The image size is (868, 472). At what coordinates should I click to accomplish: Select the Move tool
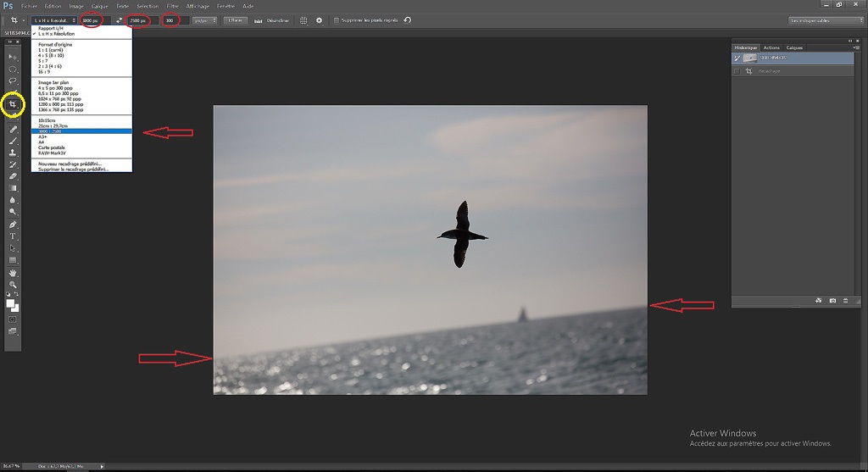coord(13,57)
